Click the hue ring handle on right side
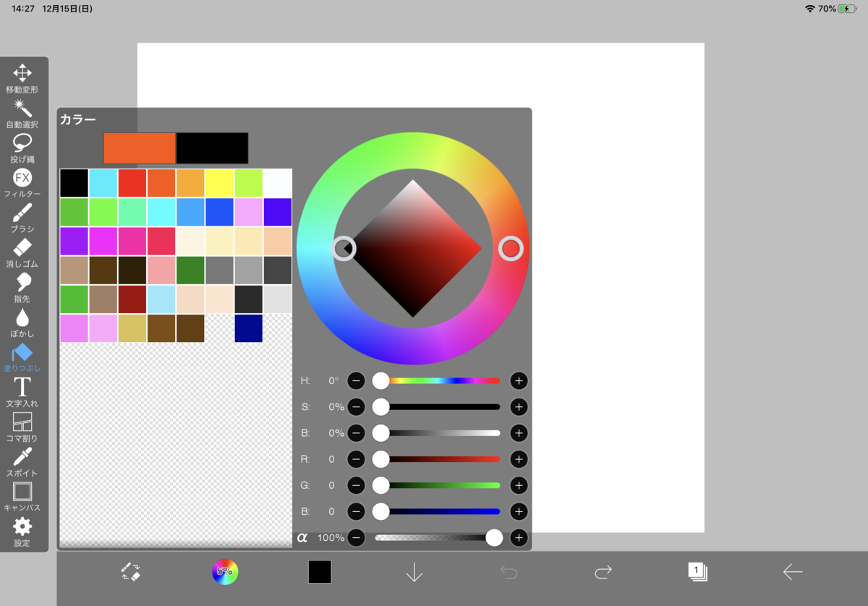868x606 pixels. tap(511, 249)
